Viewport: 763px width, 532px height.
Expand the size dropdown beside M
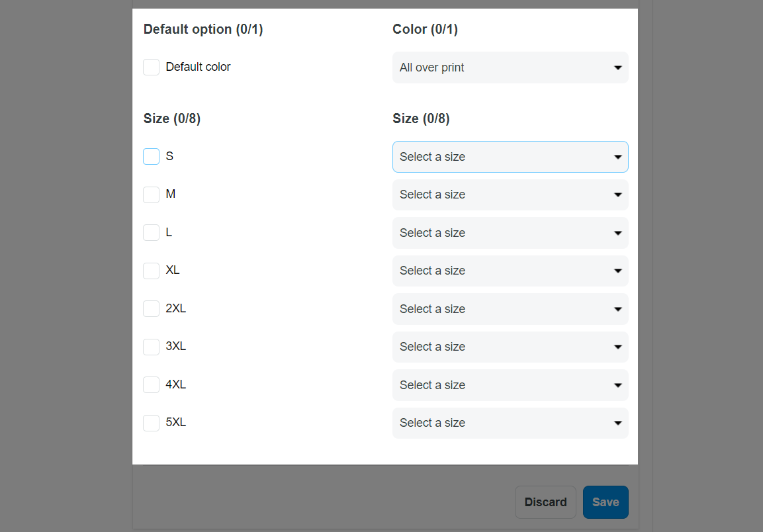[510, 195]
